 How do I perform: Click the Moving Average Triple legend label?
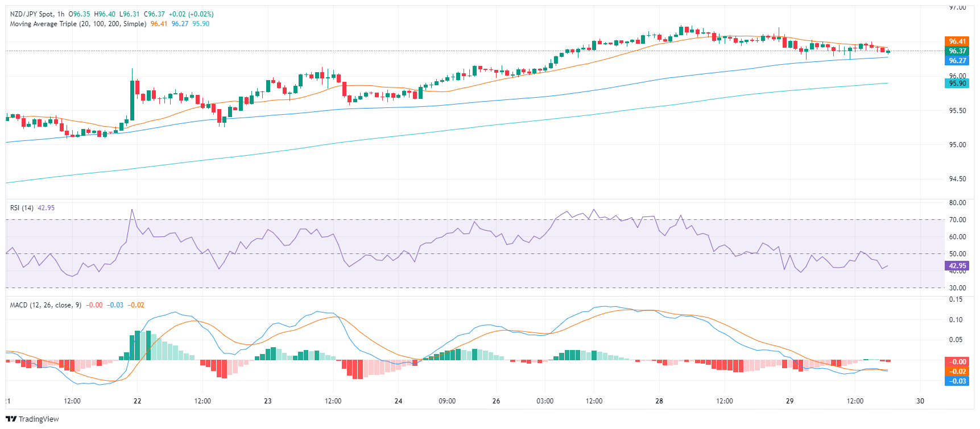[x=78, y=24]
